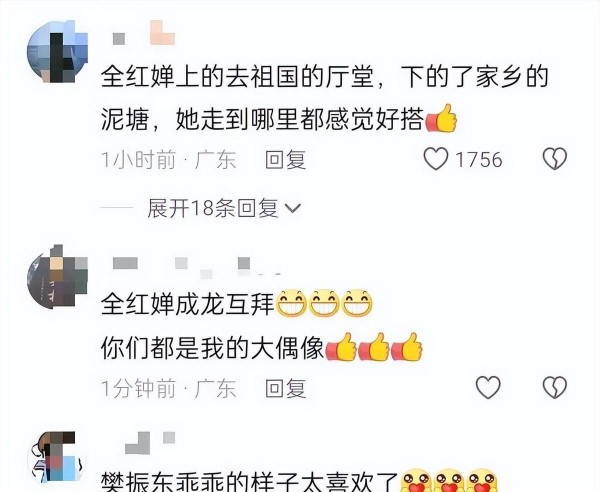Image resolution: width=600 pixels, height=492 pixels.
Task: Open the third commenter's blurred username
Action: click(150, 443)
